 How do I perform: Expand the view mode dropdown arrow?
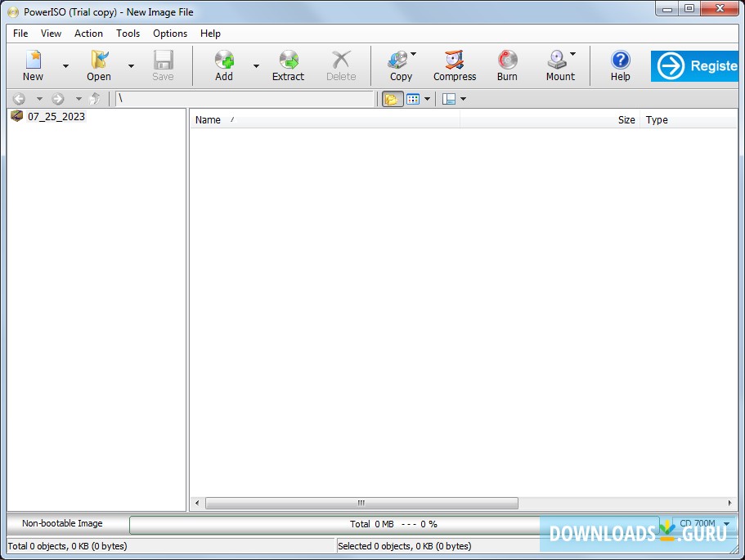427,99
